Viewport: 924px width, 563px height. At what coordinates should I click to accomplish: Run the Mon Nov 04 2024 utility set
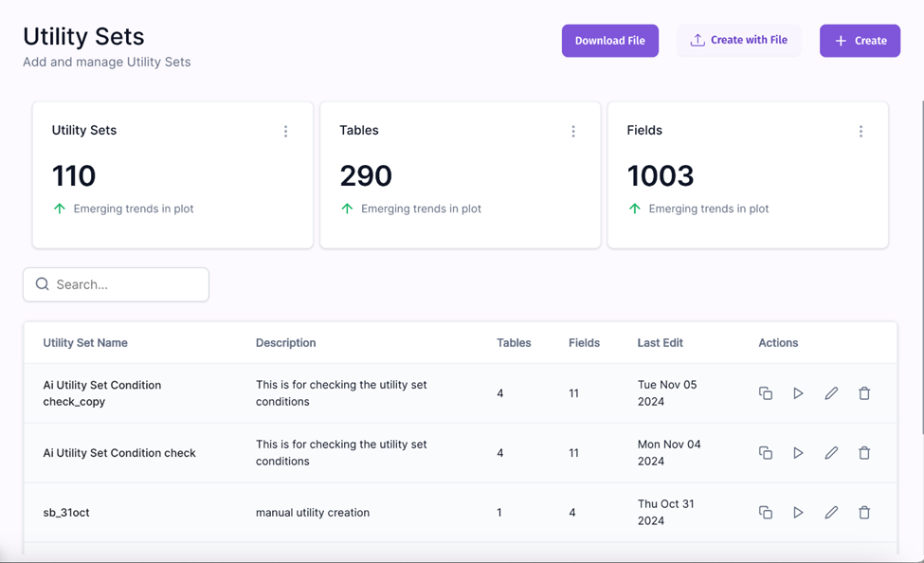point(798,453)
